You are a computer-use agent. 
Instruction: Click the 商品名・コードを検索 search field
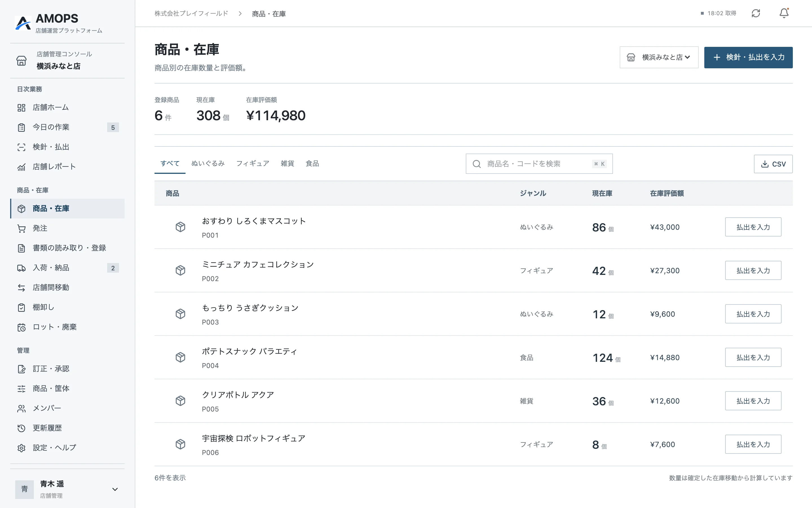tap(539, 164)
